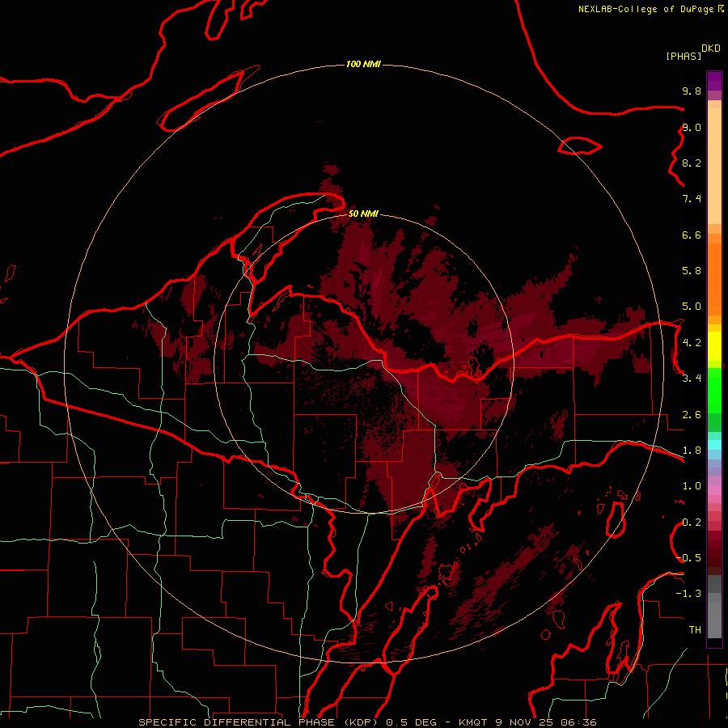Image resolution: width=728 pixels, height=728 pixels.
Task: Click the TH label on the scale
Action: [695, 630]
